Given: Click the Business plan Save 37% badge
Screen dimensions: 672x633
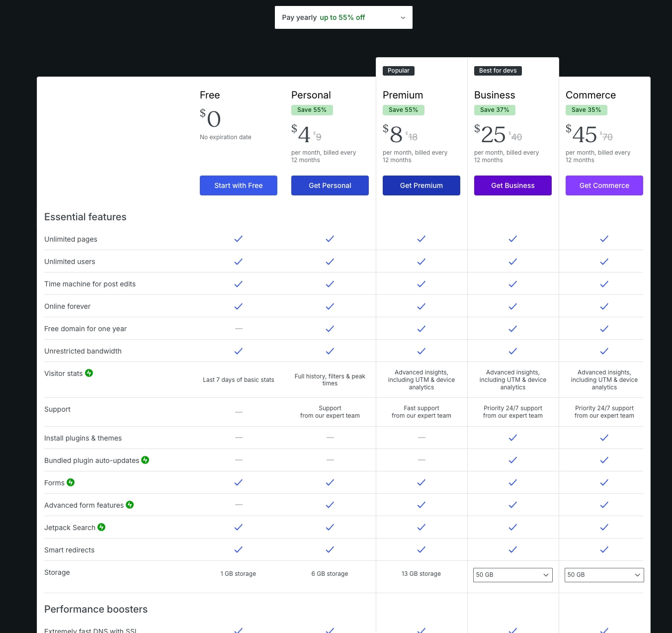Looking at the screenshot, I should click(495, 110).
